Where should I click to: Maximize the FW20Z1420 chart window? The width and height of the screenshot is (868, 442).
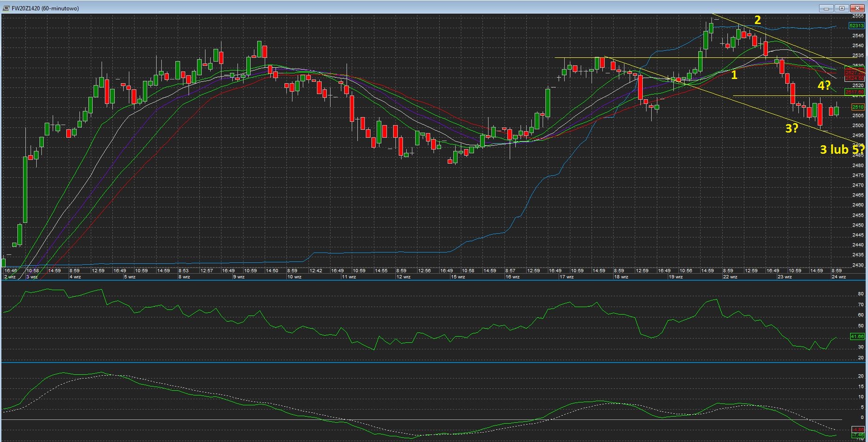point(842,8)
